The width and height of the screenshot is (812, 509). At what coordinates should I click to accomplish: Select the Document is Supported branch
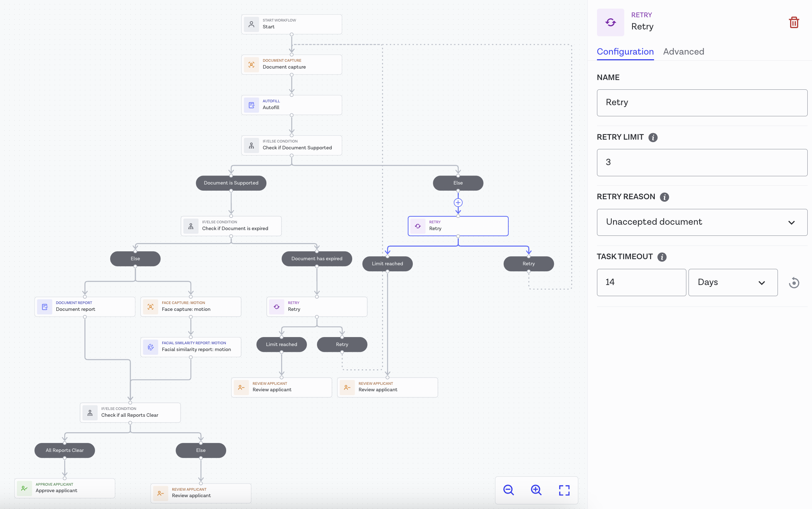[231, 183]
